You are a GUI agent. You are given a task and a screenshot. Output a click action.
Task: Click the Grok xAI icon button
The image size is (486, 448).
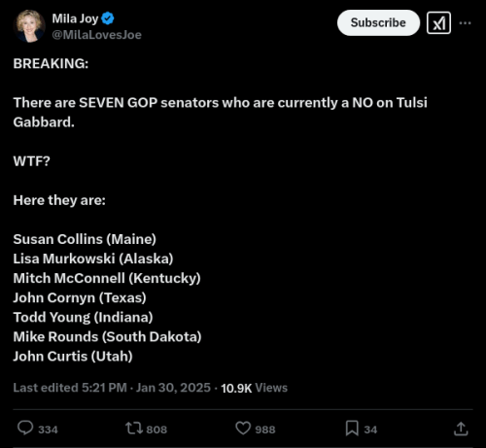(438, 23)
